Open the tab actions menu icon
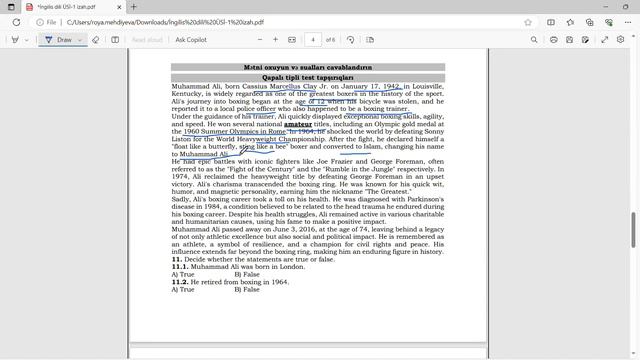This screenshot has height=360, width=640. click(x=11, y=7)
